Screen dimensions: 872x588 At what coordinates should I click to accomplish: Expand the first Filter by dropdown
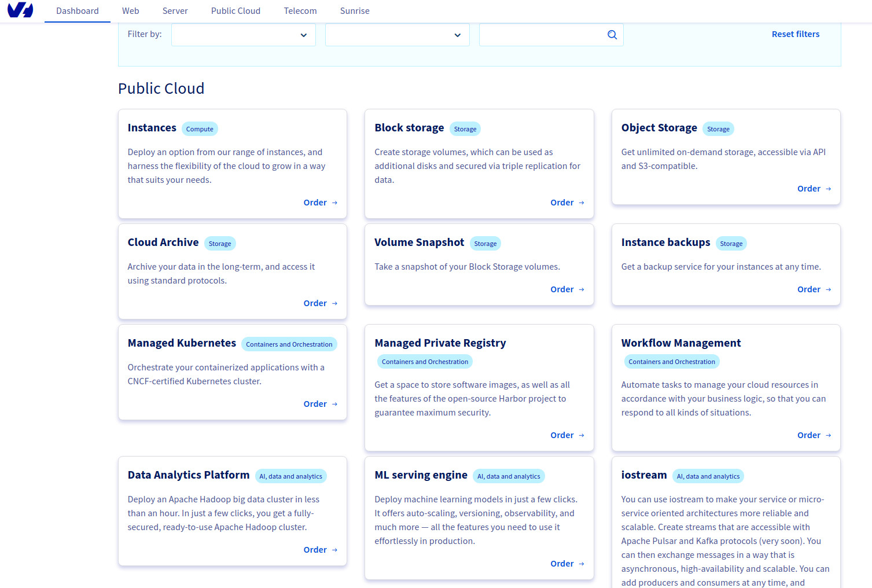(244, 35)
